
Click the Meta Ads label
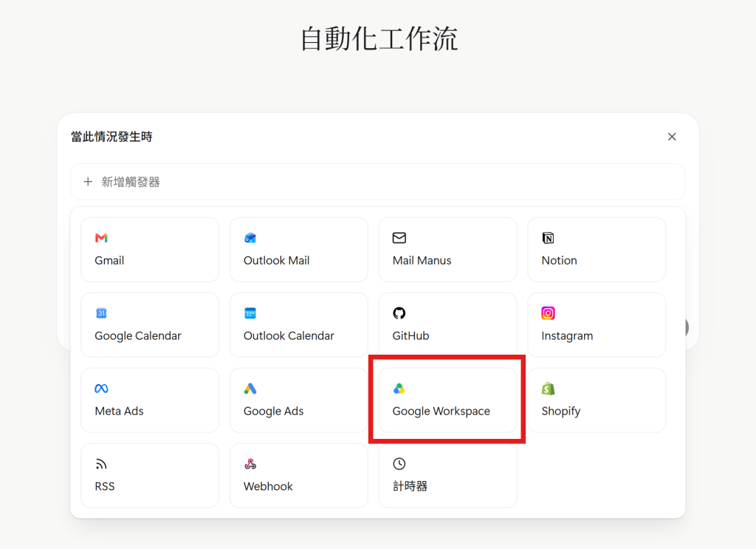click(x=119, y=411)
